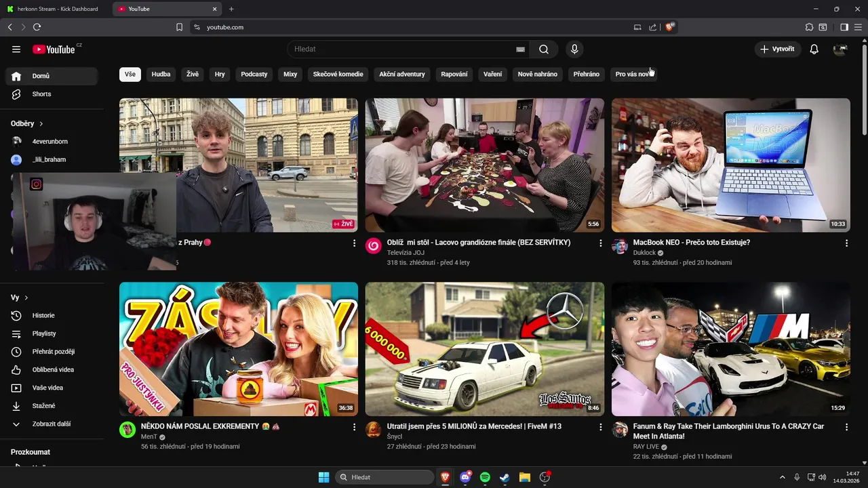Open Přehrát později in the sidebar
Image resolution: width=868 pixels, height=488 pixels.
52,352
